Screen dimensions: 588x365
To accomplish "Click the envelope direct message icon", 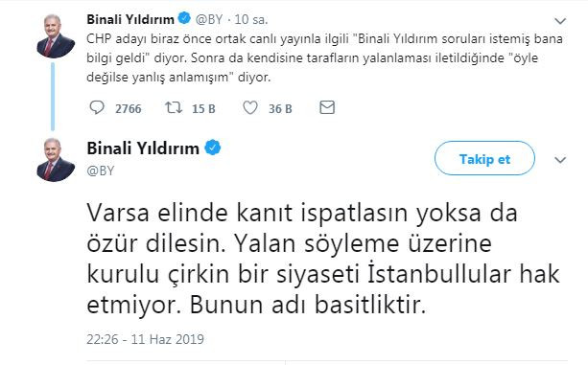I will click(327, 107).
